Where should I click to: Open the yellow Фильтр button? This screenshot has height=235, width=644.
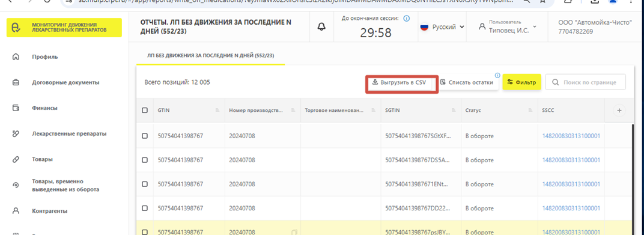[x=522, y=82]
